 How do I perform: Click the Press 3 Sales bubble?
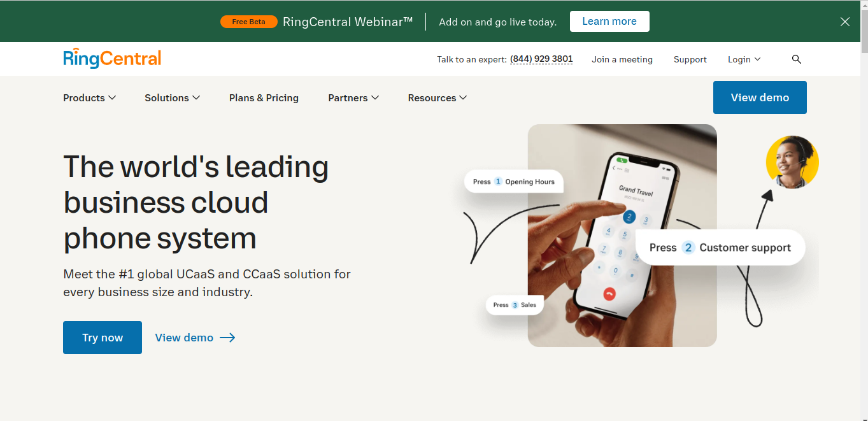click(x=515, y=305)
